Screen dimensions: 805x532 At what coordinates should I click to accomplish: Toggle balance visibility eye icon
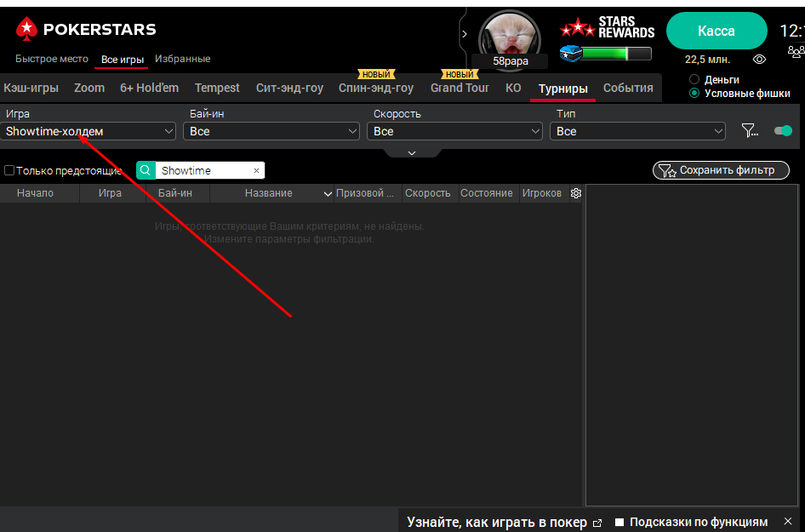pyautogui.click(x=759, y=60)
